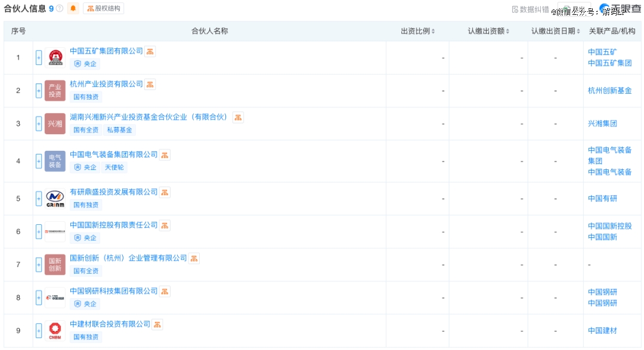Click the 中国五矿集团 company logo

pos(55,58)
